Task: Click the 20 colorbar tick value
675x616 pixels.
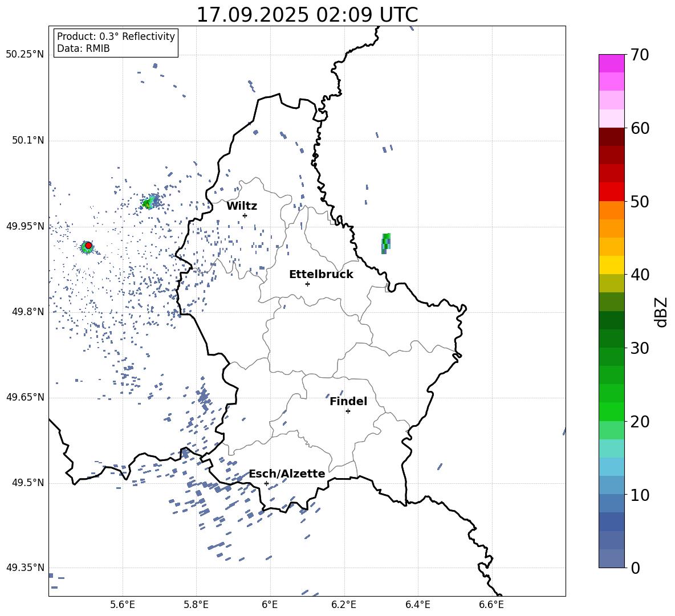Action: (640, 421)
